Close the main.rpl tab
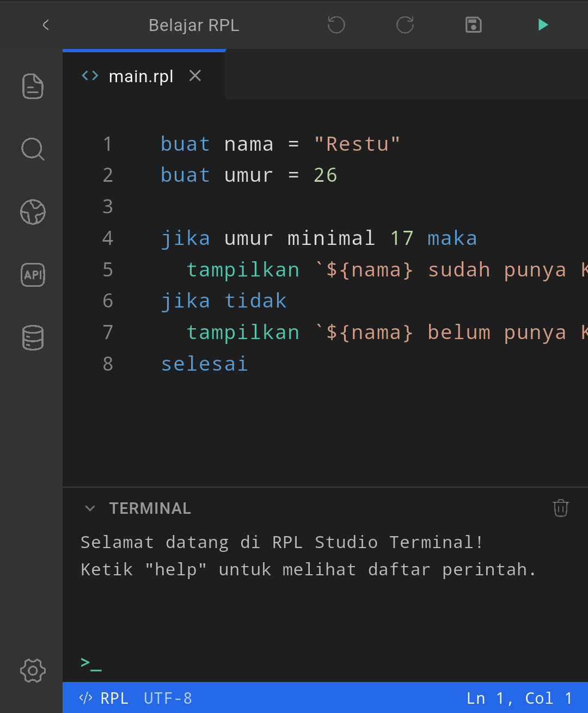 (x=195, y=76)
